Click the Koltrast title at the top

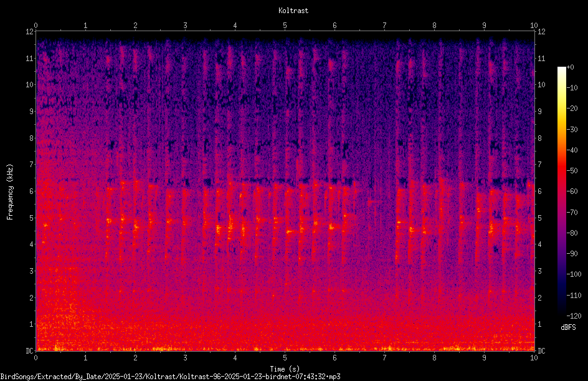tap(293, 11)
